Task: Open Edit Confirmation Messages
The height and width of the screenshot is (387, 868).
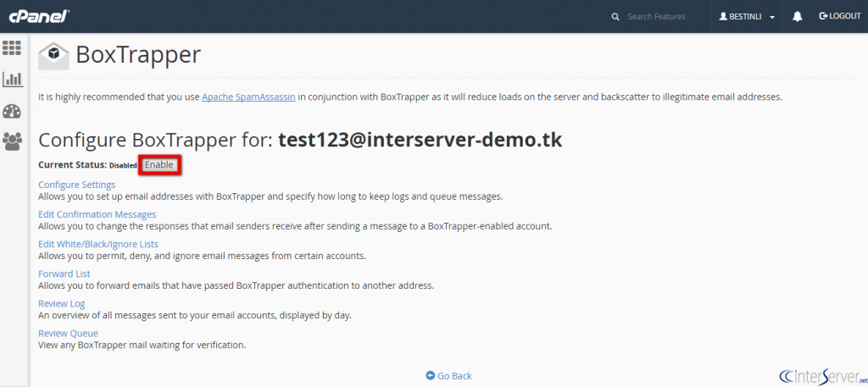Action: pyautogui.click(x=97, y=214)
